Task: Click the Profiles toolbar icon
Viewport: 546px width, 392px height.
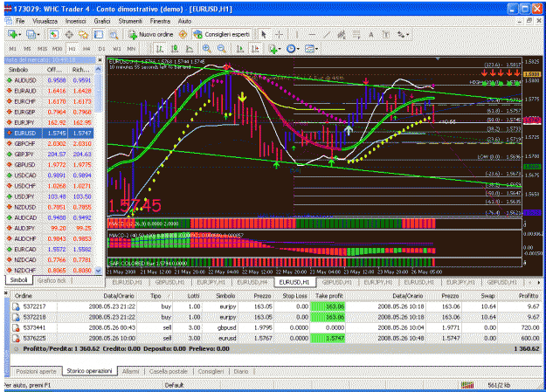Action: (31, 34)
